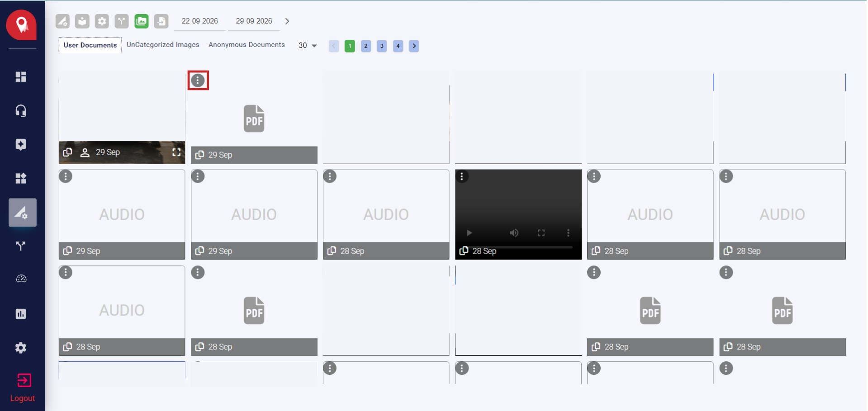
Task: Switch to UnCategorized Images tab
Action: pos(163,45)
